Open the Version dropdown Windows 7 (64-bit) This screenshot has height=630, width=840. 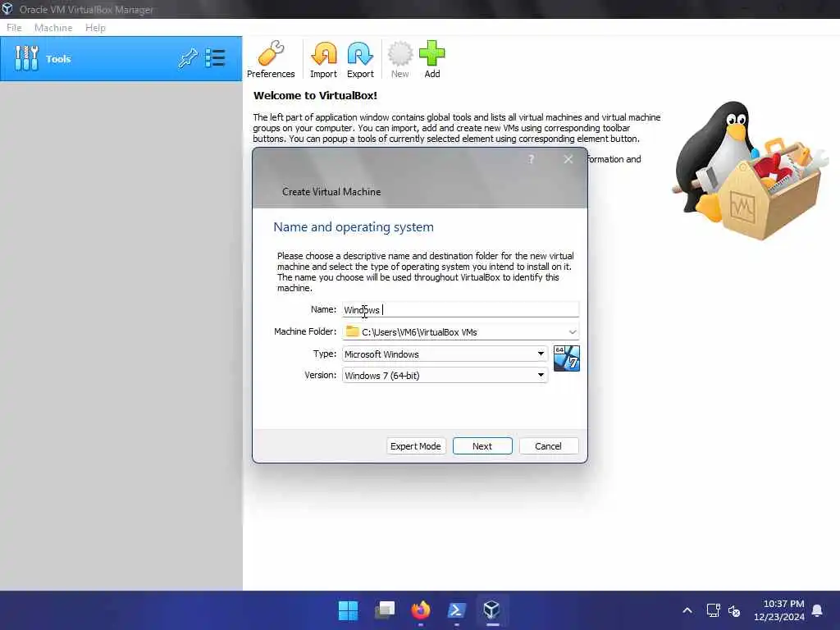coord(445,376)
